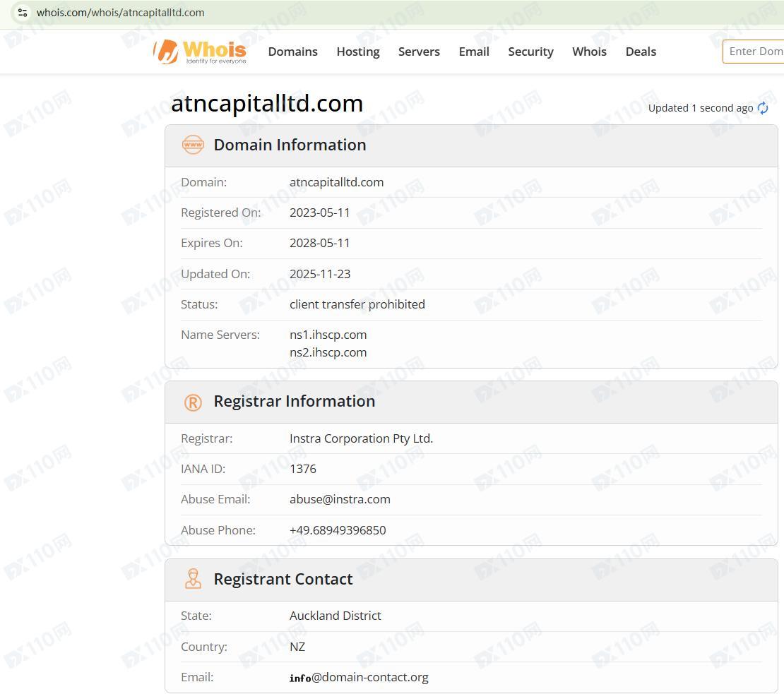Click the site info icon in address bar
The height and width of the screenshot is (694, 784).
click(23, 13)
